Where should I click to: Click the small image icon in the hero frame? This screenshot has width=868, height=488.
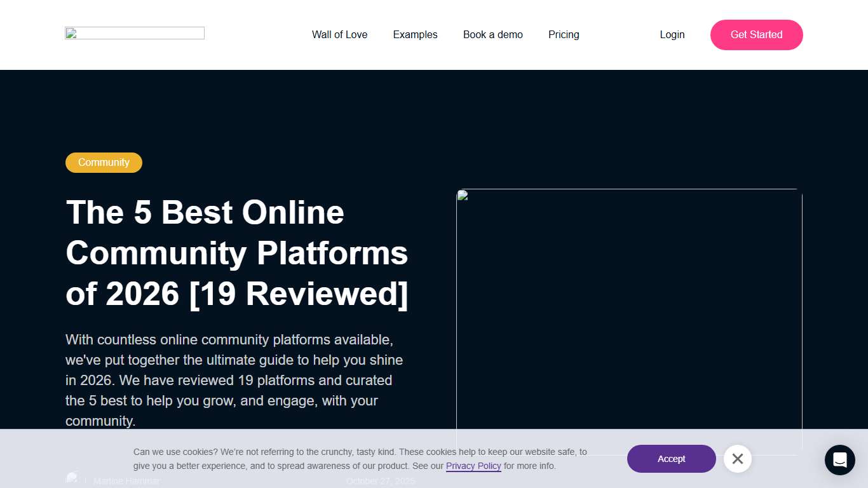(461, 195)
